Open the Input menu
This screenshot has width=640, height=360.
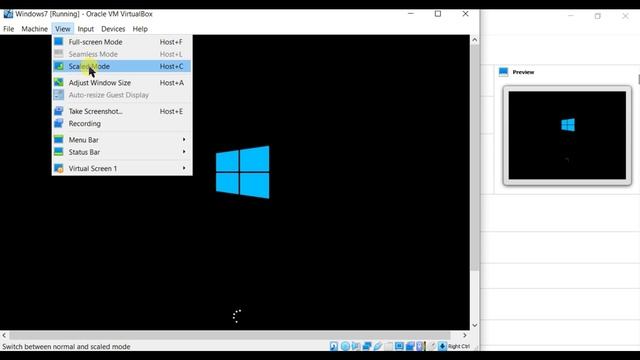86,29
